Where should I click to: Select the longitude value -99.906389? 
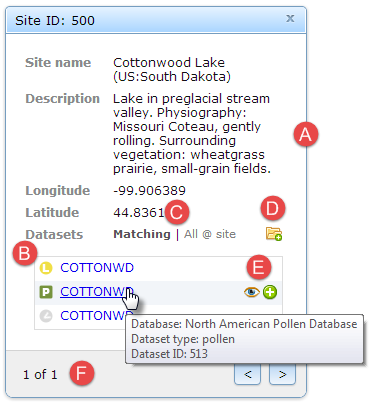point(149,191)
